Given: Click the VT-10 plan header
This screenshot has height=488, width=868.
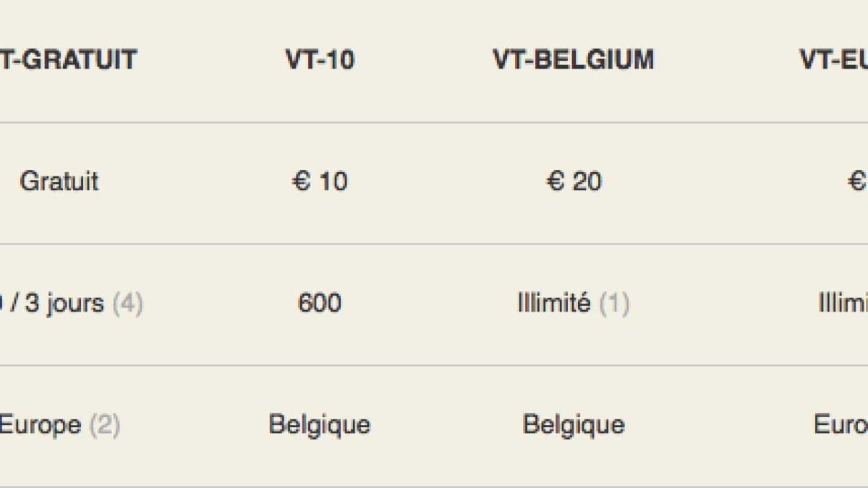Looking at the screenshot, I should [x=320, y=60].
